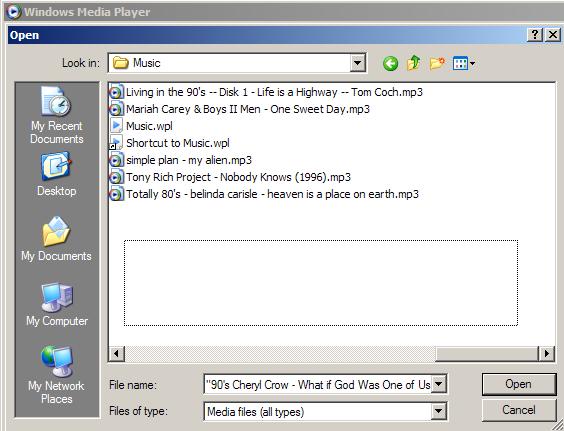The width and height of the screenshot is (564, 431).
Task: Open the Views menu icon
Action: point(464,64)
